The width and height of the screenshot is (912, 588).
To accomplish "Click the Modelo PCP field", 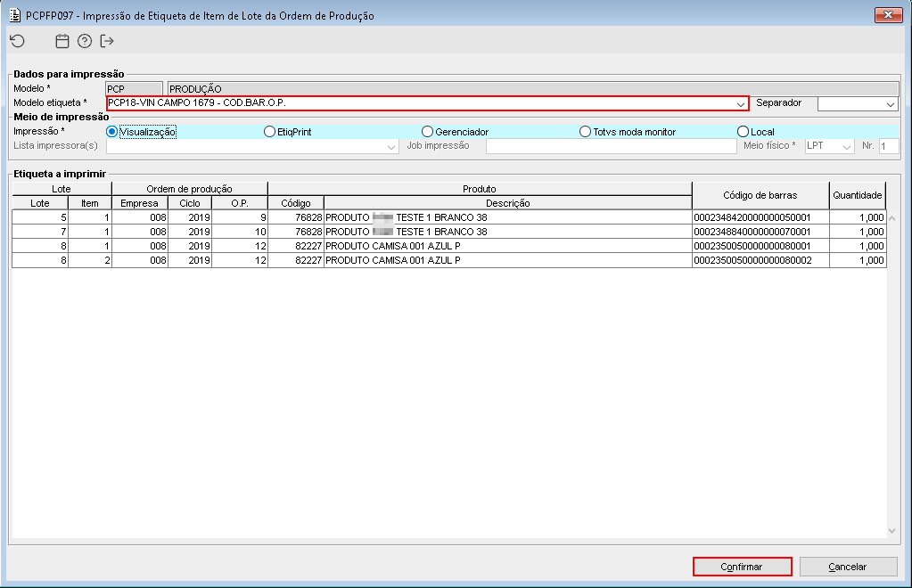I will tap(135, 89).
